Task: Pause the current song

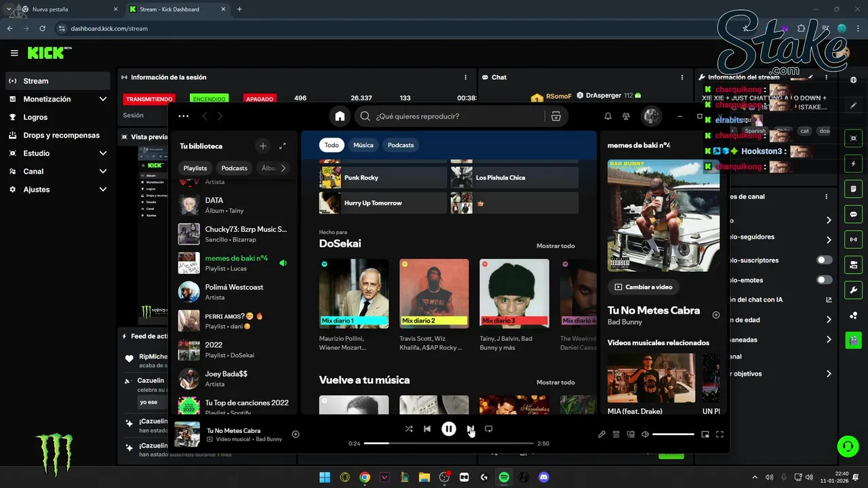Action: 449,428
